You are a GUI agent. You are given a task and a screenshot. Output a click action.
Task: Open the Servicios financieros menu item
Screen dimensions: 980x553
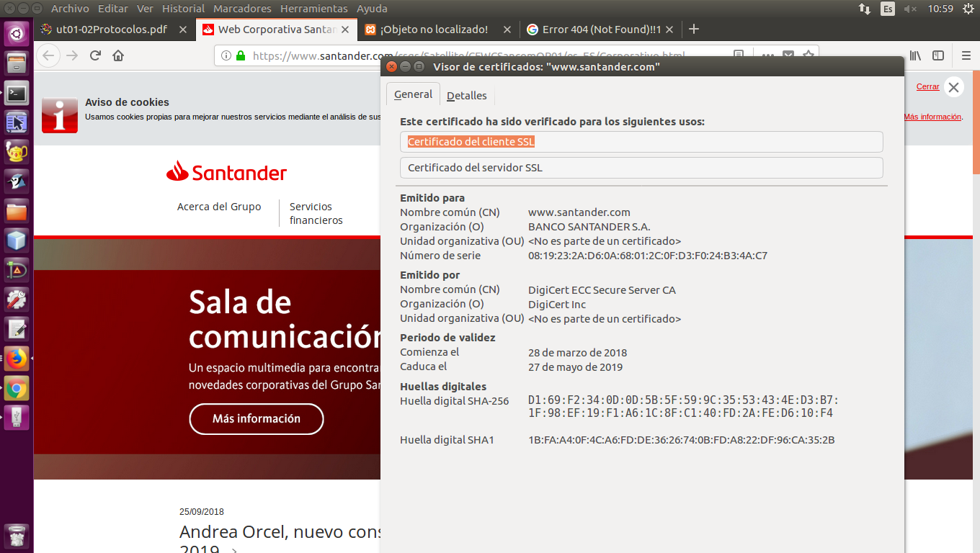[316, 213]
